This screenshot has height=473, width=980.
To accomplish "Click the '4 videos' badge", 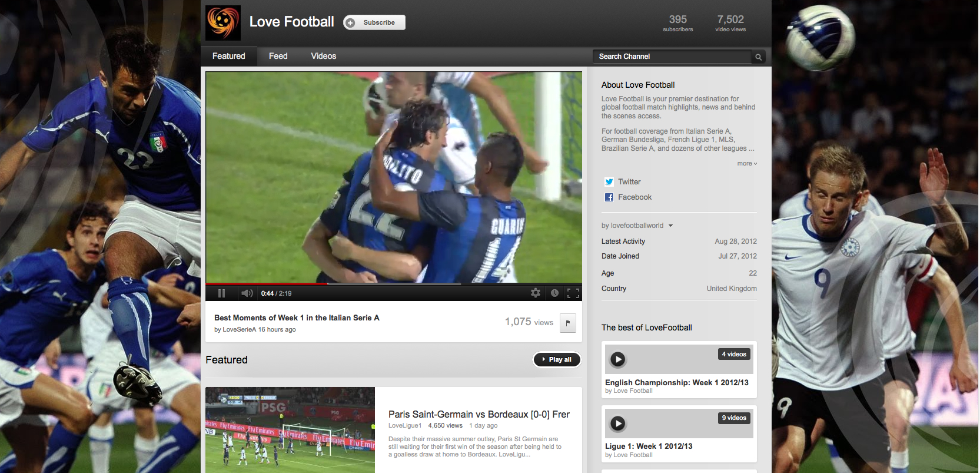I will click(734, 354).
